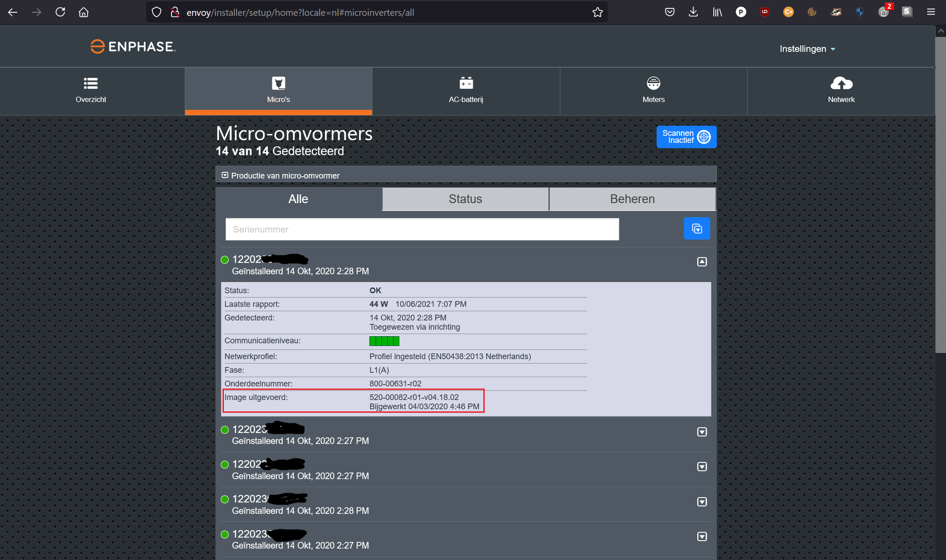Switch to the Status tab
The width and height of the screenshot is (946, 560).
[x=465, y=199]
